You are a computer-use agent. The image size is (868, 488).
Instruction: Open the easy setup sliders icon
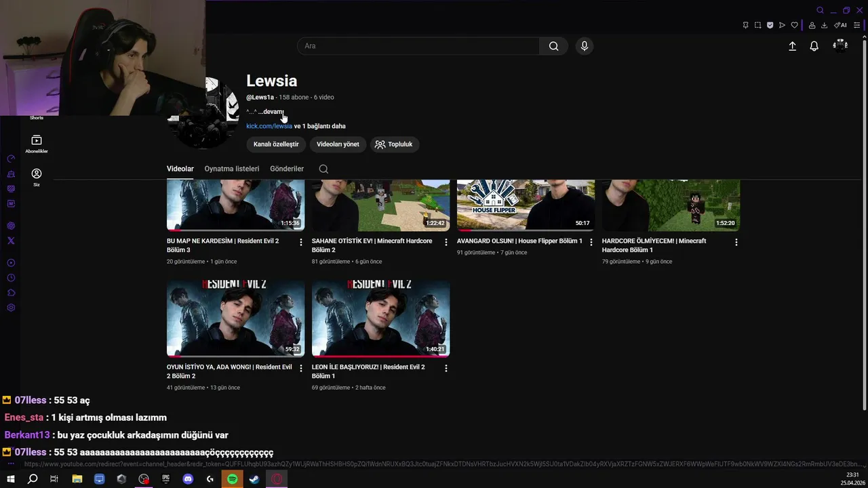coord(856,25)
